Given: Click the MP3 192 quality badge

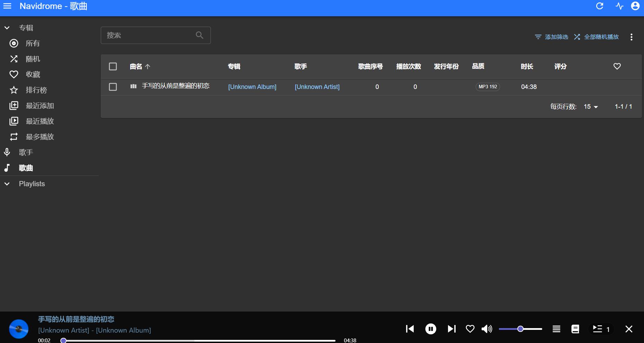Looking at the screenshot, I should [488, 87].
